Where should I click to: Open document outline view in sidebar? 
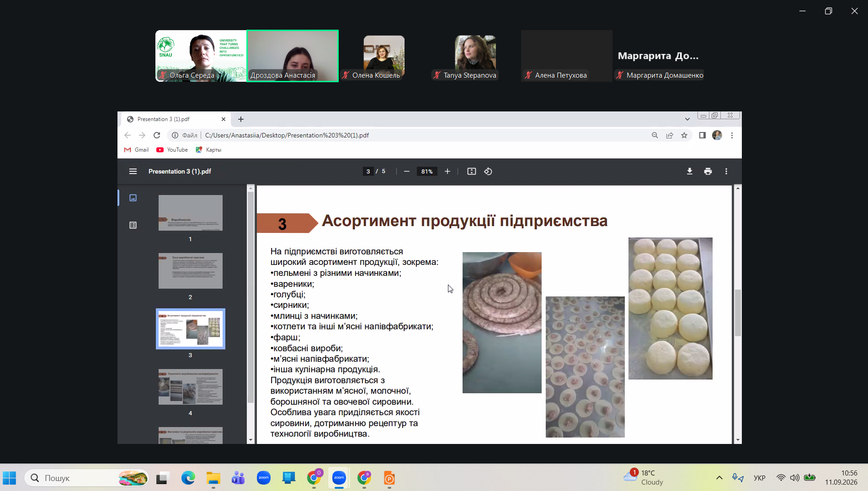(133, 225)
